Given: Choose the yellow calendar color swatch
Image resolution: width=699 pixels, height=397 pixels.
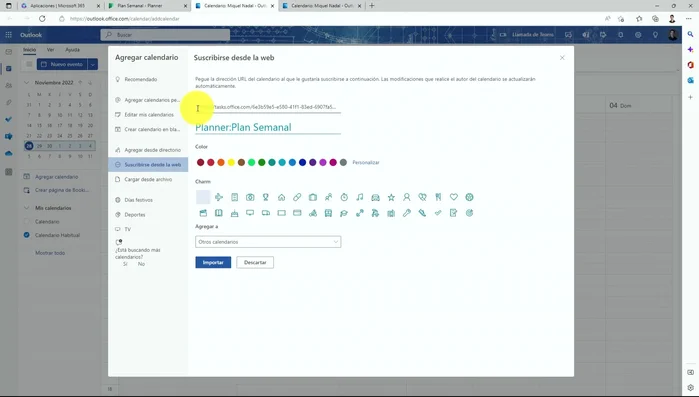Looking at the screenshot, I should [x=231, y=163].
